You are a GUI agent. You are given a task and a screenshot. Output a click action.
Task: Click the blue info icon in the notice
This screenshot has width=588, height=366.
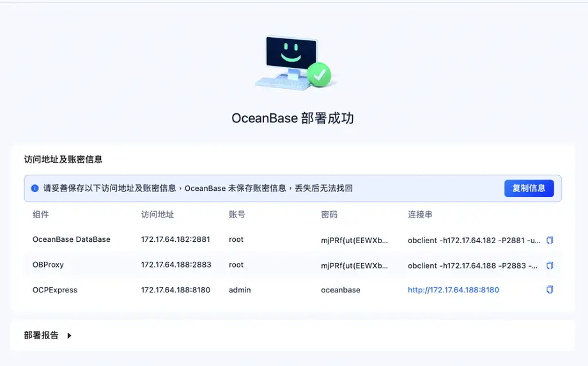[35, 188]
